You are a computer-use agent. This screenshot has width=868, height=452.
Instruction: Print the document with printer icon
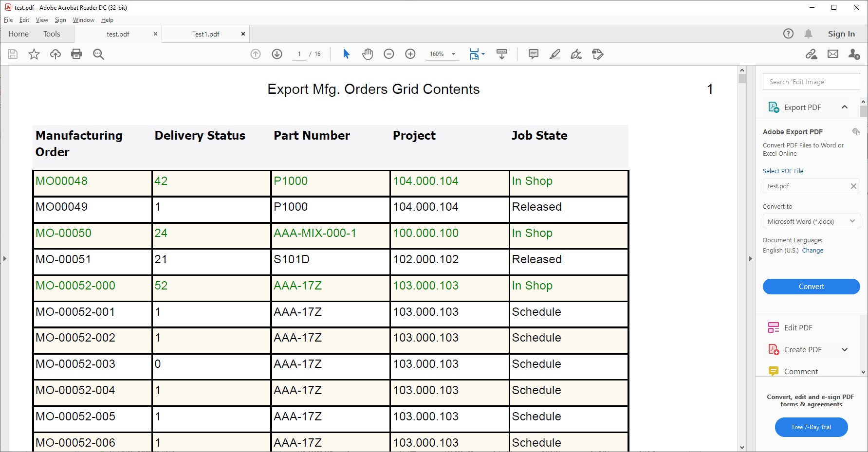[x=76, y=54]
